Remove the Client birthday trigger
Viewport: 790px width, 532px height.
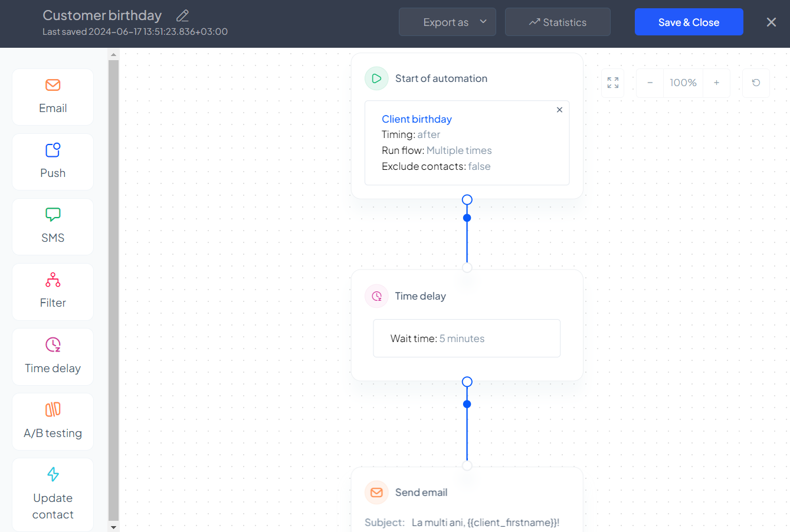click(x=559, y=110)
